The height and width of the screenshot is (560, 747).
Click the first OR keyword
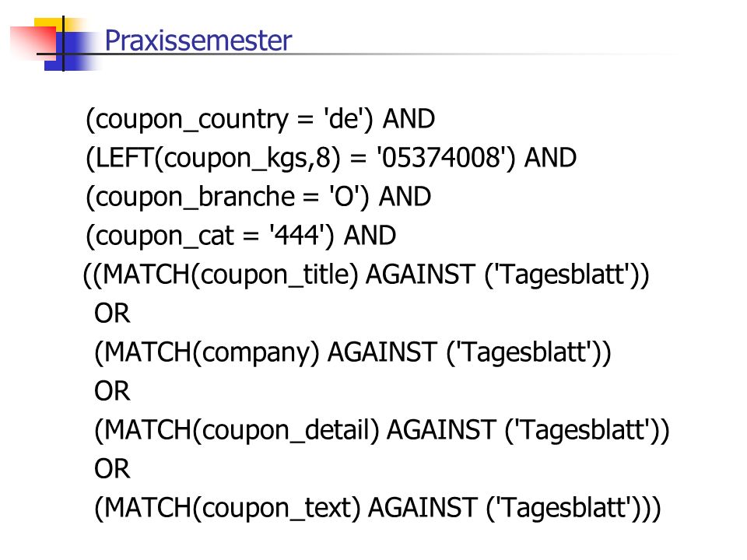(112, 313)
